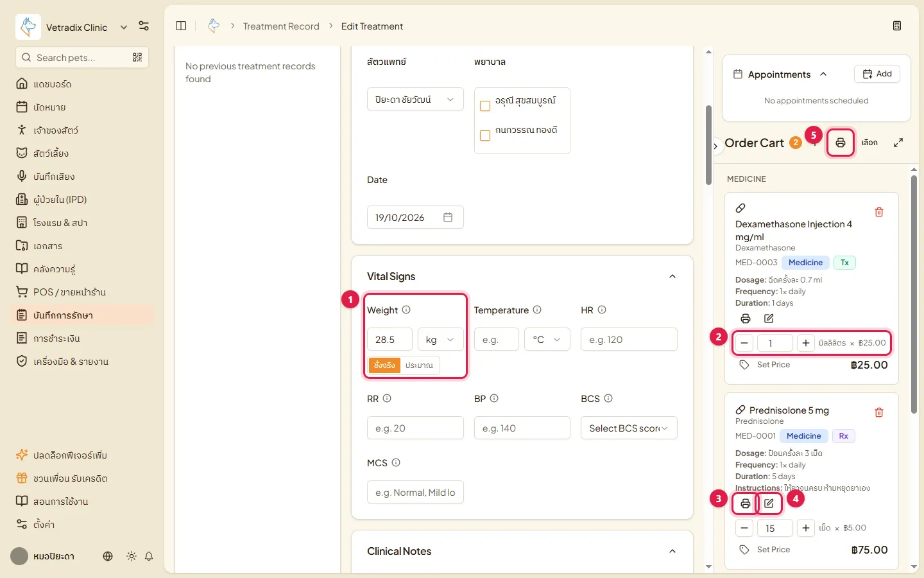Open Select BCS score dropdown
Screen dimensions: 924x578
tap(629, 428)
